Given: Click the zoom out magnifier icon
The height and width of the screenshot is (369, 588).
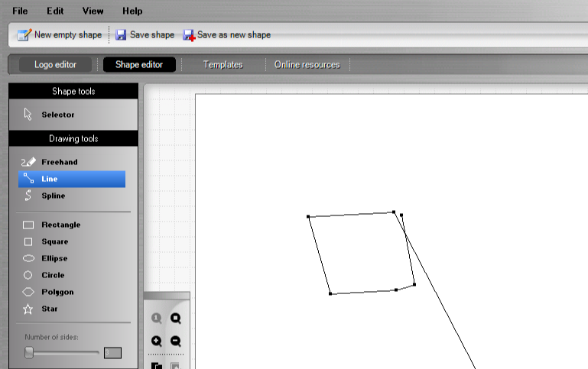Looking at the screenshot, I should pos(176,341).
